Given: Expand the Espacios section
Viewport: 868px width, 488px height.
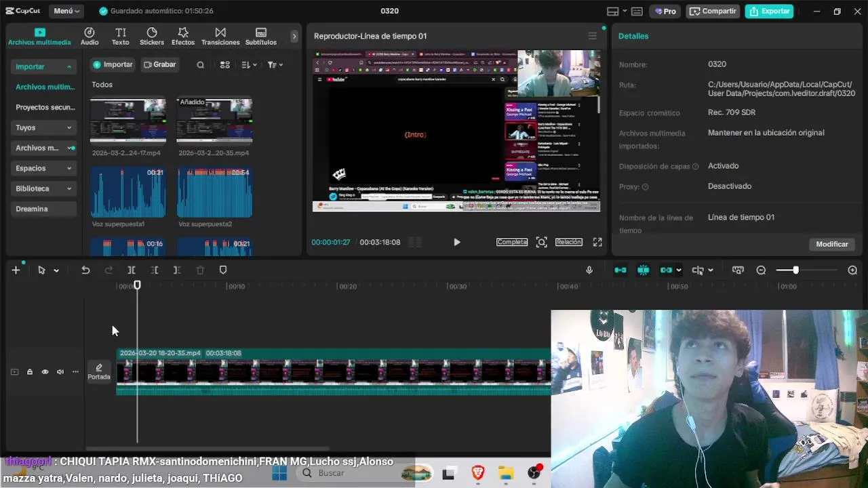Looking at the screenshot, I should (x=44, y=168).
